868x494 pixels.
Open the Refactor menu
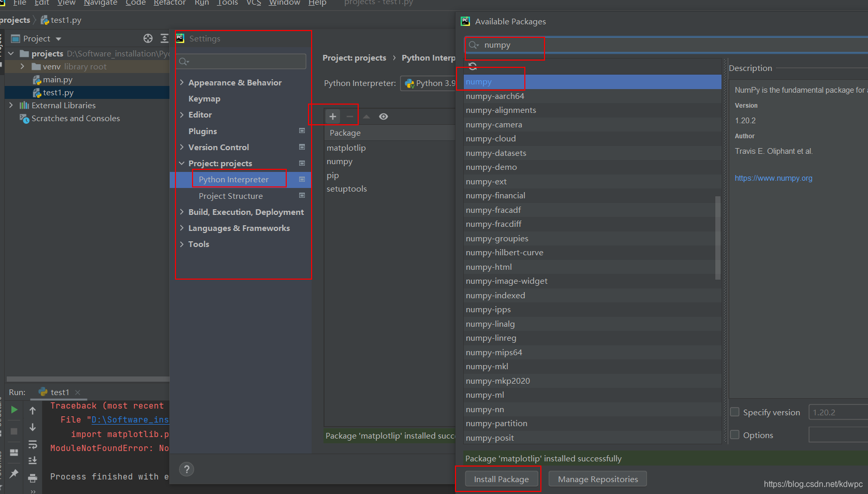[x=170, y=3]
